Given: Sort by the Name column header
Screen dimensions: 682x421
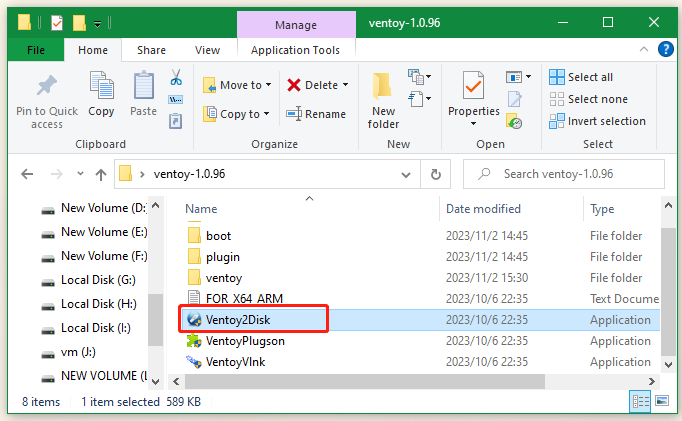Looking at the screenshot, I should 201,209.
